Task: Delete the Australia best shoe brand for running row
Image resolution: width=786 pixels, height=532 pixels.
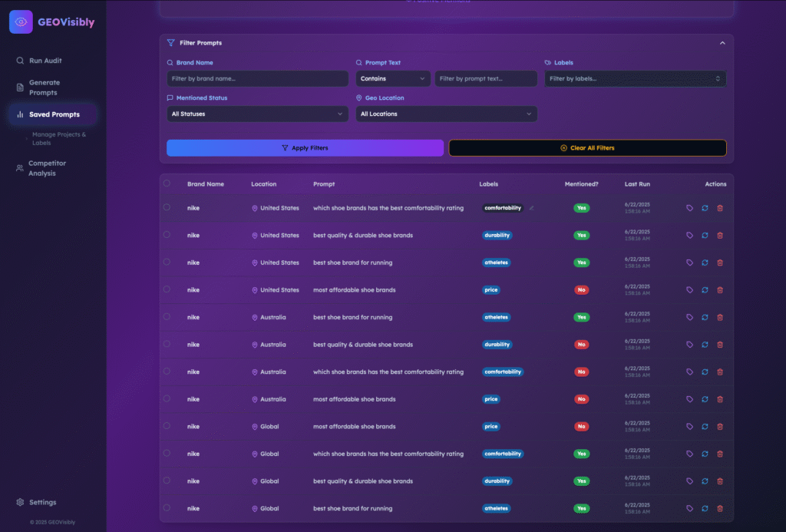Action: (x=720, y=317)
